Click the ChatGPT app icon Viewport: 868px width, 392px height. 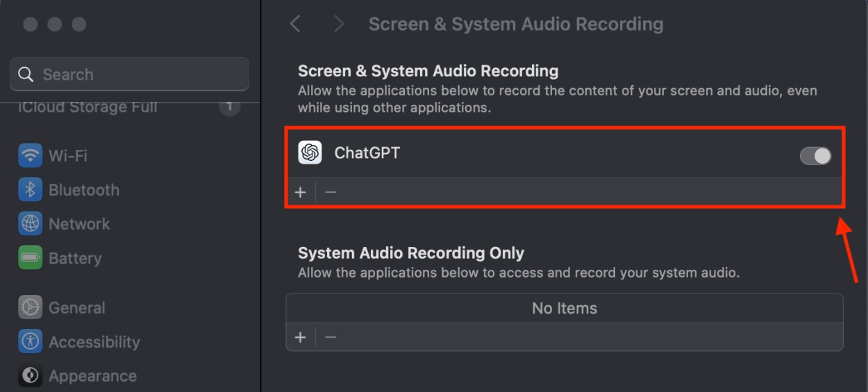310,153
